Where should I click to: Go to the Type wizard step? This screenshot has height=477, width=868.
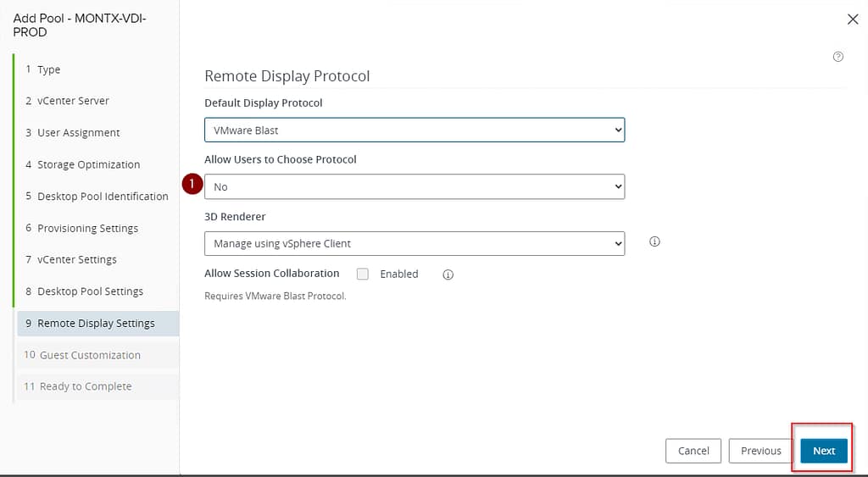coord(48,69)
